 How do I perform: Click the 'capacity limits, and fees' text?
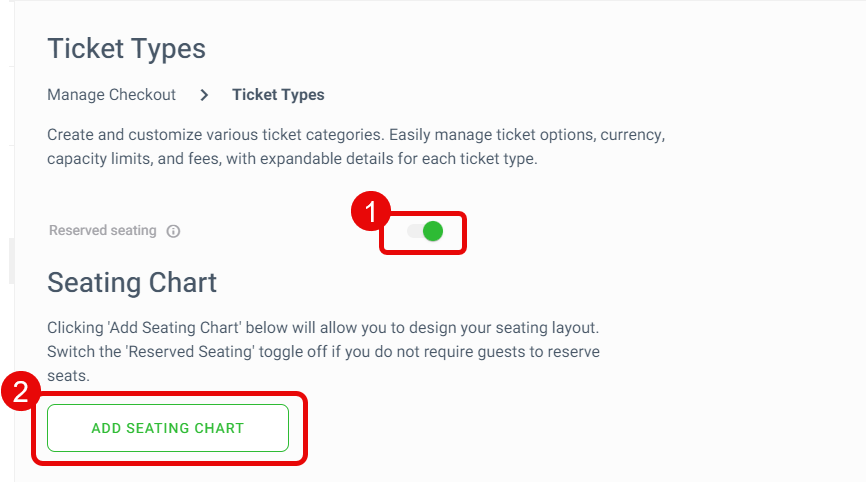134,159
